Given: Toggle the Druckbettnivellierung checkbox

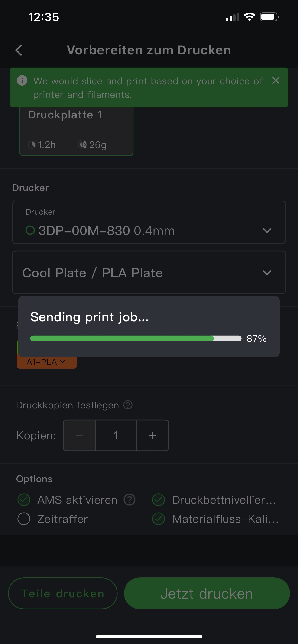Looking at the screenshot, I should [159, 500].
